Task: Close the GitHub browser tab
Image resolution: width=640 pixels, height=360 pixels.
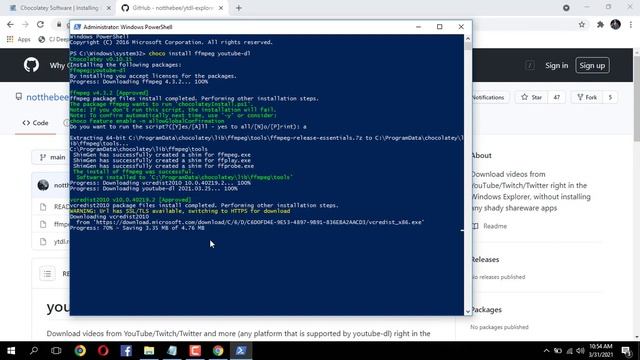Action: click(221, 8)
